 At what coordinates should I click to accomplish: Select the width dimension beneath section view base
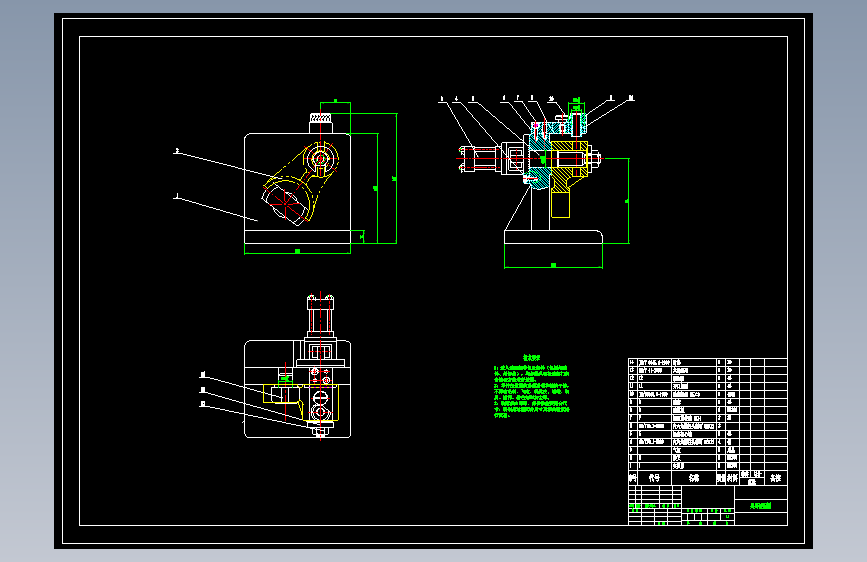click(x=553, y=266)
